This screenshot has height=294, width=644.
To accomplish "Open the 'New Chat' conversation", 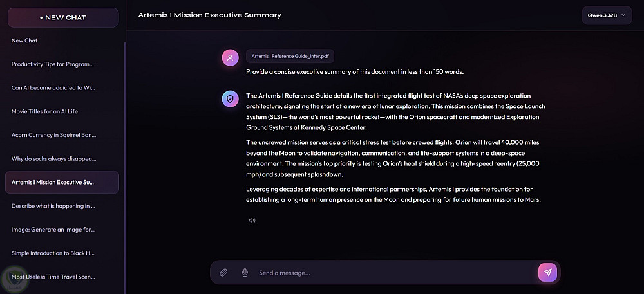I will coord(24,41).
